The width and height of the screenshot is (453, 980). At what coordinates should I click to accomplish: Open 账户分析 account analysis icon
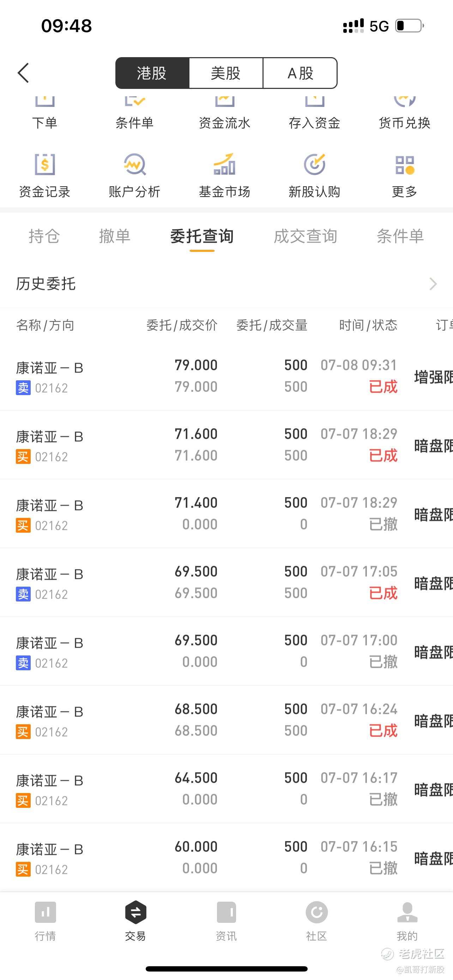point(135,165)
